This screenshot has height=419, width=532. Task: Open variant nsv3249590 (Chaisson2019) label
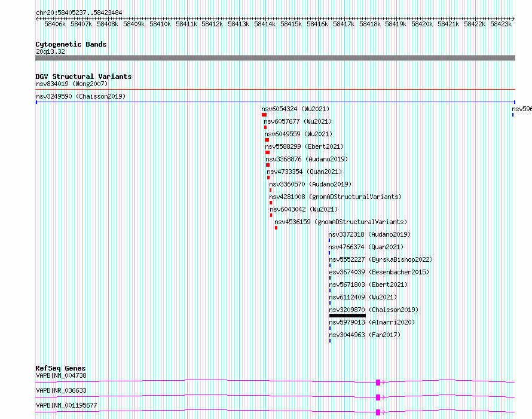click(x=81, y=96)
